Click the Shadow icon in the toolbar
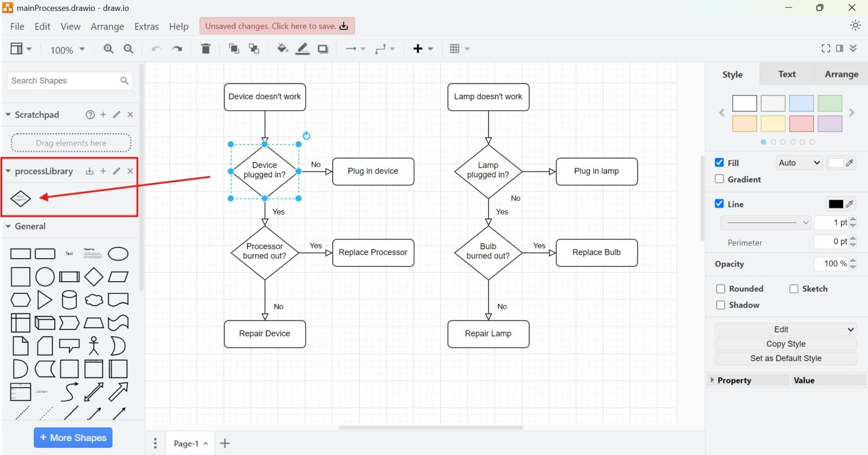This screenshot has height=455, width=868. pos(323,49)
